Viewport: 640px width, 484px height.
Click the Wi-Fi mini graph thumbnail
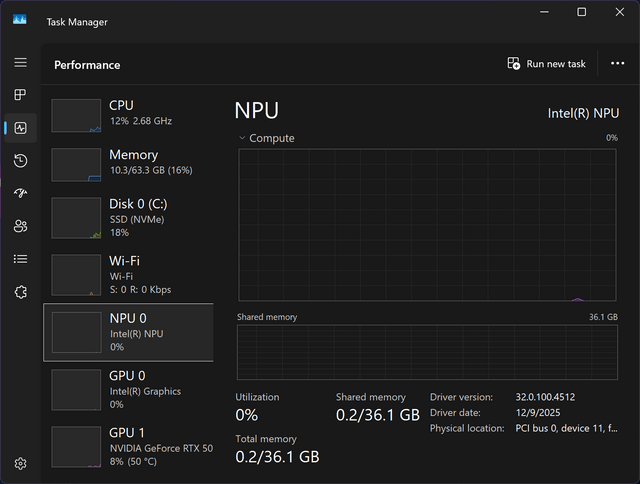tap(76, 275)
